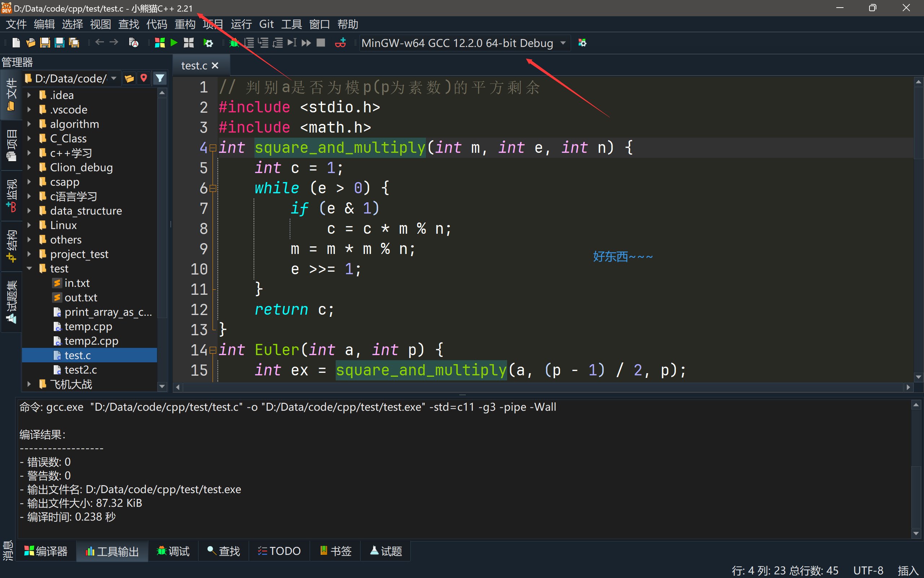924x578 pixels.
Task: Locate the current file with the red pin icon
Action: [144, 78]
